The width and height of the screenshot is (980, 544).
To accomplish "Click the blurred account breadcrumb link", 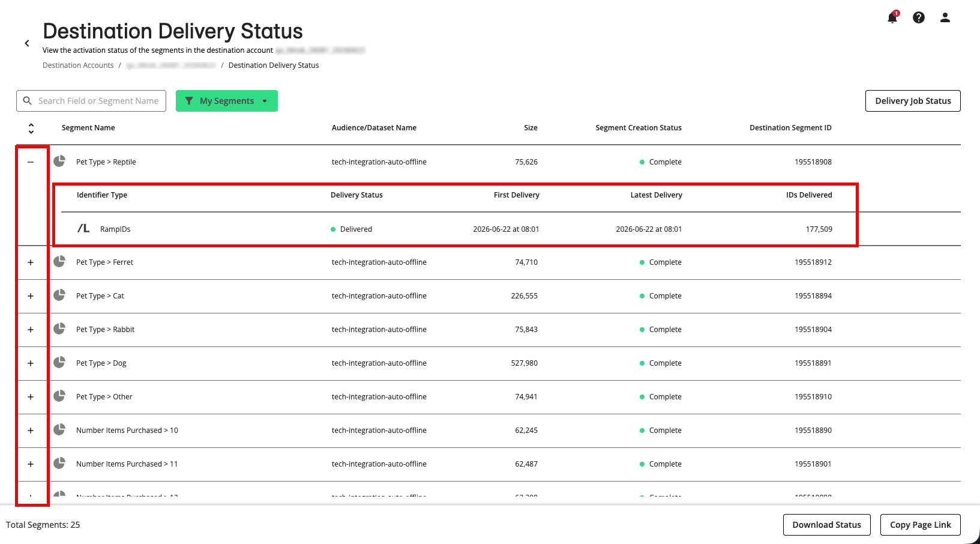I will (171, 65).
